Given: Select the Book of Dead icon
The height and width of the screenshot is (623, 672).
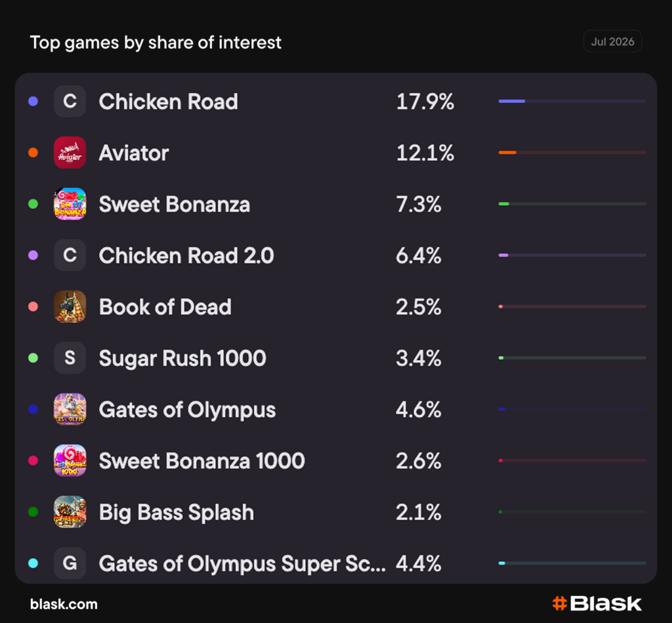Looking at the screenshot, I should 70,306.
